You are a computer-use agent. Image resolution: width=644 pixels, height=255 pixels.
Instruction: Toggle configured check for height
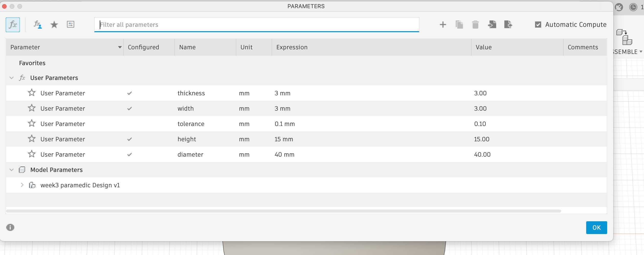pyautogui.click(x=129, y=139)
